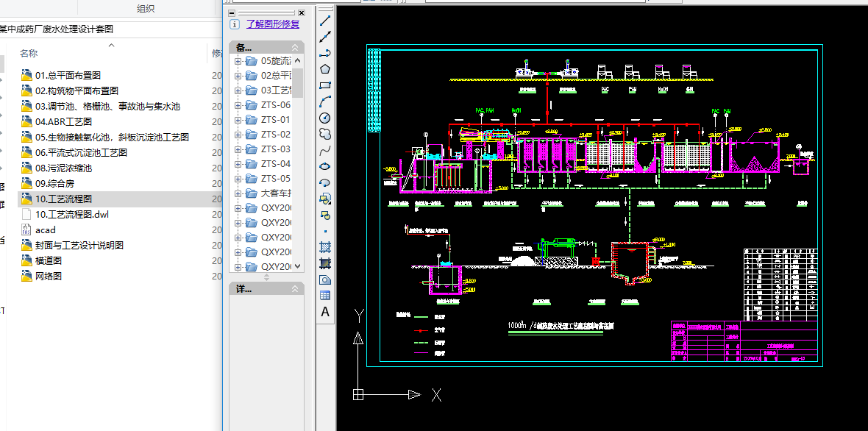
Task: Select the Polygon tool in draw toolbar
Action: click(x=324, y=69)
